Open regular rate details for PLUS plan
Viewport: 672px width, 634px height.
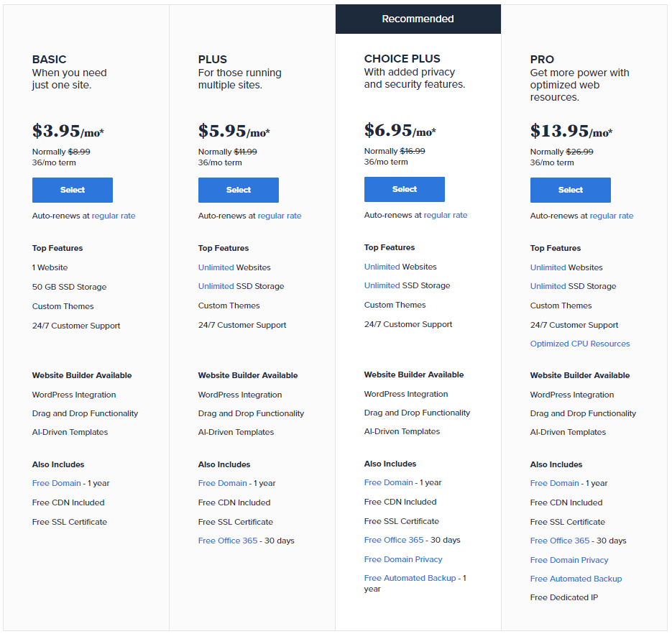click(280, 215)
